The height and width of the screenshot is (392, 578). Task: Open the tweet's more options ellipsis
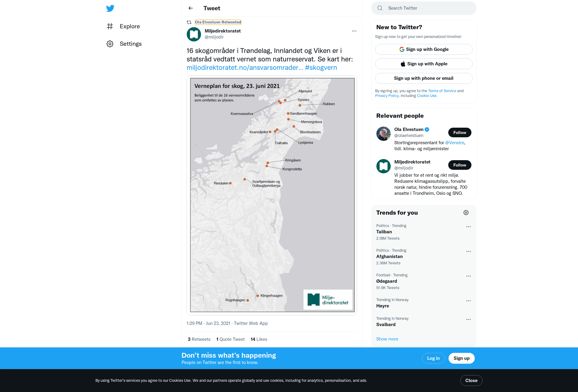click(x=354, y=31)
